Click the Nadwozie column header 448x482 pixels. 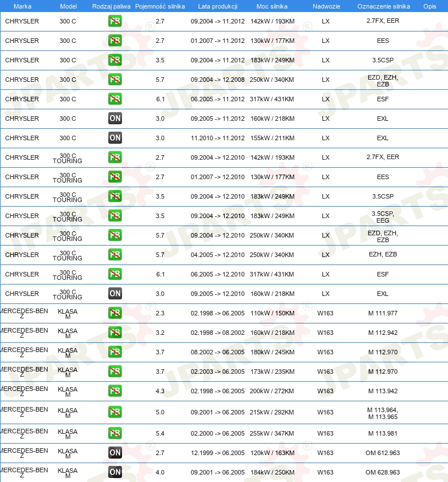pos(327,6)
